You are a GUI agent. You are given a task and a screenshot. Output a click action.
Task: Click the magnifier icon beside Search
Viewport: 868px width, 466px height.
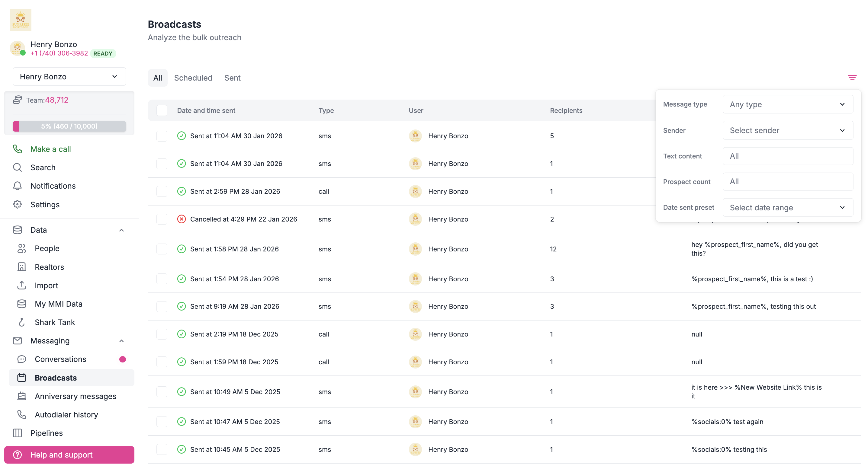17,167
